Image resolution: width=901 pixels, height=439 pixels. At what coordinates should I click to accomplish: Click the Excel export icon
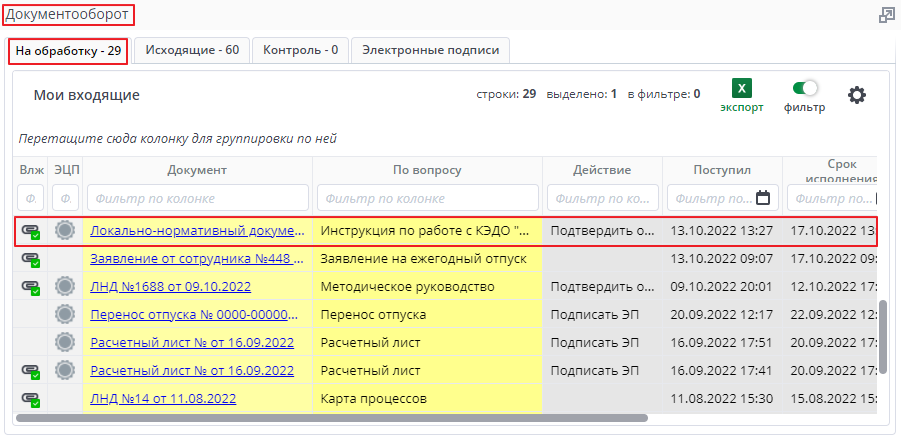point(741,88)
